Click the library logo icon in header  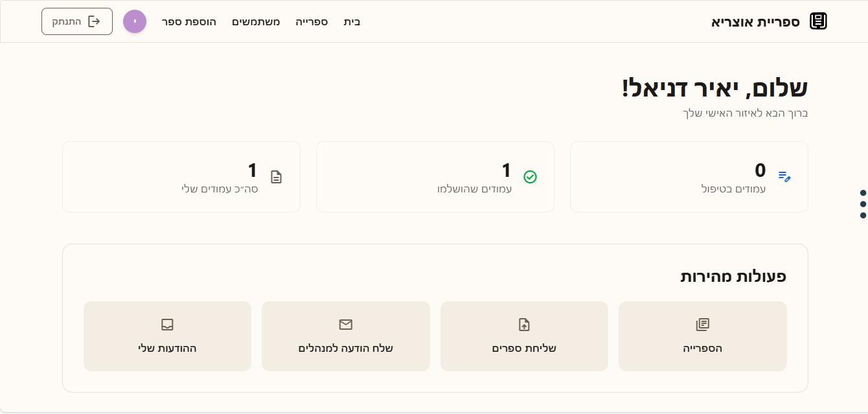(819, 21)
